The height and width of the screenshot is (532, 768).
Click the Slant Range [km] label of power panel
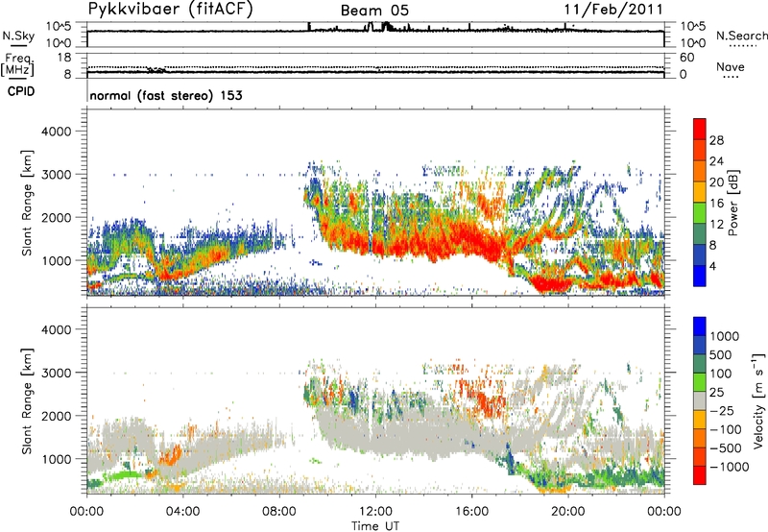(x=27, y=203)
